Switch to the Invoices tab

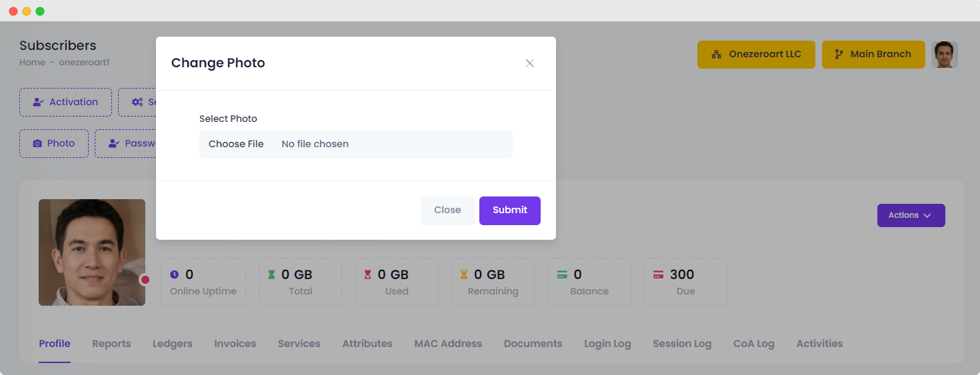click(235, 344)
